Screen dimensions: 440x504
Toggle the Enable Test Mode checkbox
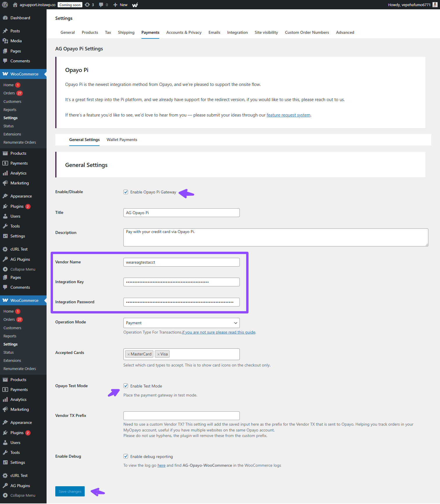point(126,386)
